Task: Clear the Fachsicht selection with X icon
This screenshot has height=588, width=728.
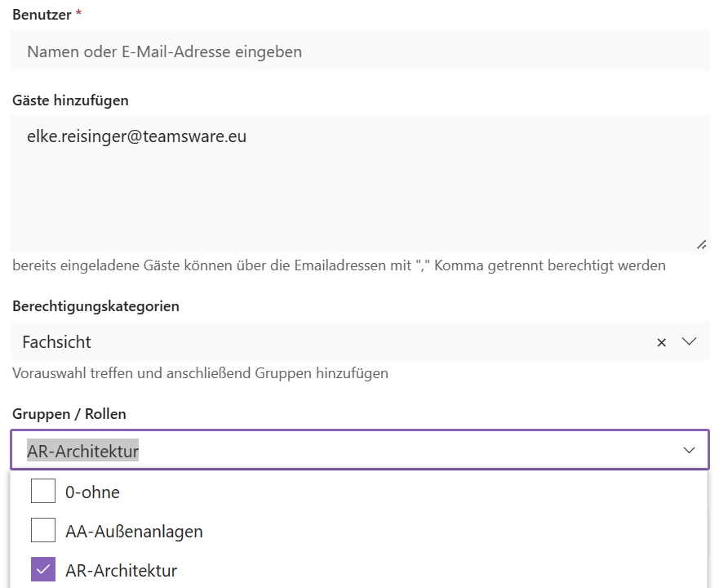Action: coord(661,342)
